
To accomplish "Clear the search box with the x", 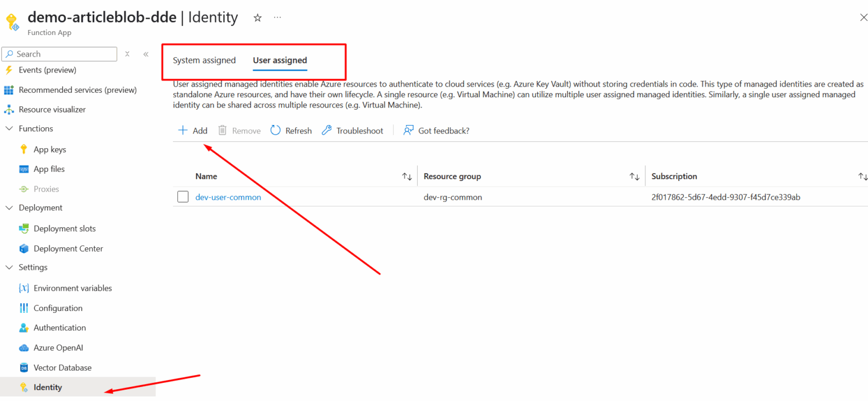I will [127, 53].
